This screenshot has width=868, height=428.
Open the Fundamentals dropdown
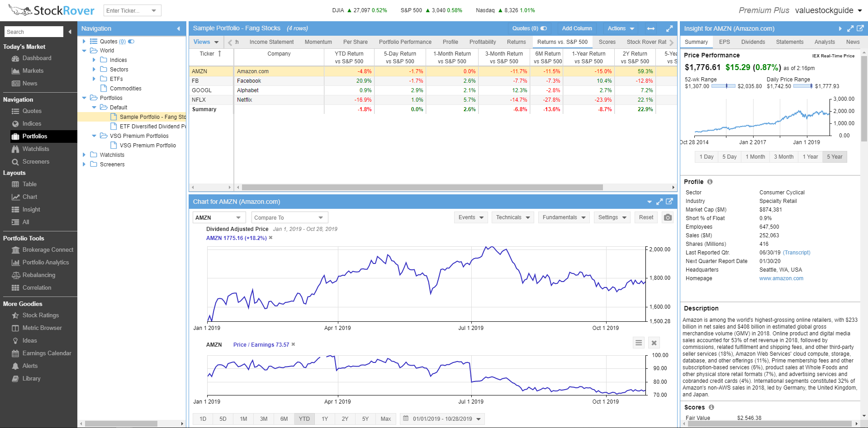[564, 217]
